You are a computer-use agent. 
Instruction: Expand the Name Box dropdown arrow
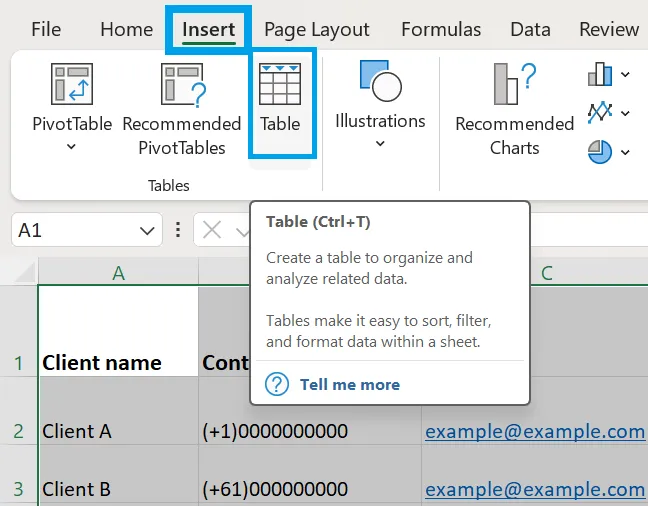point(147,231)
